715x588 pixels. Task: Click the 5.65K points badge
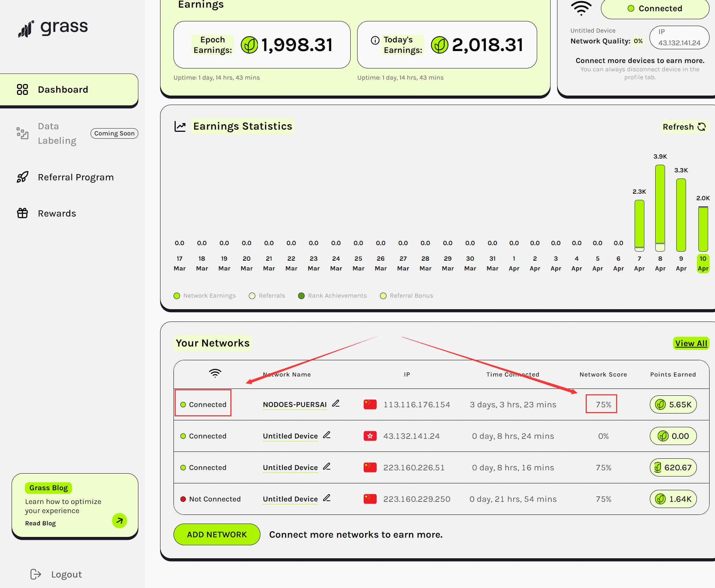pos(673,404)
